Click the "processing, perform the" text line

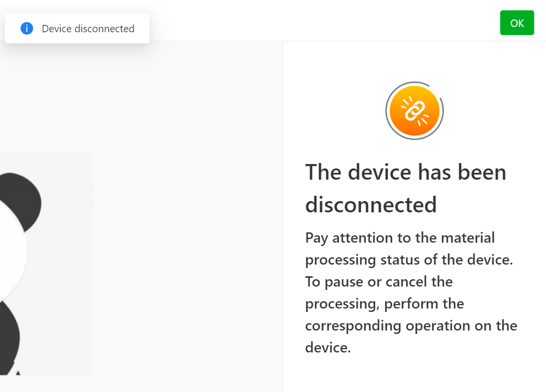pos(384,304)
